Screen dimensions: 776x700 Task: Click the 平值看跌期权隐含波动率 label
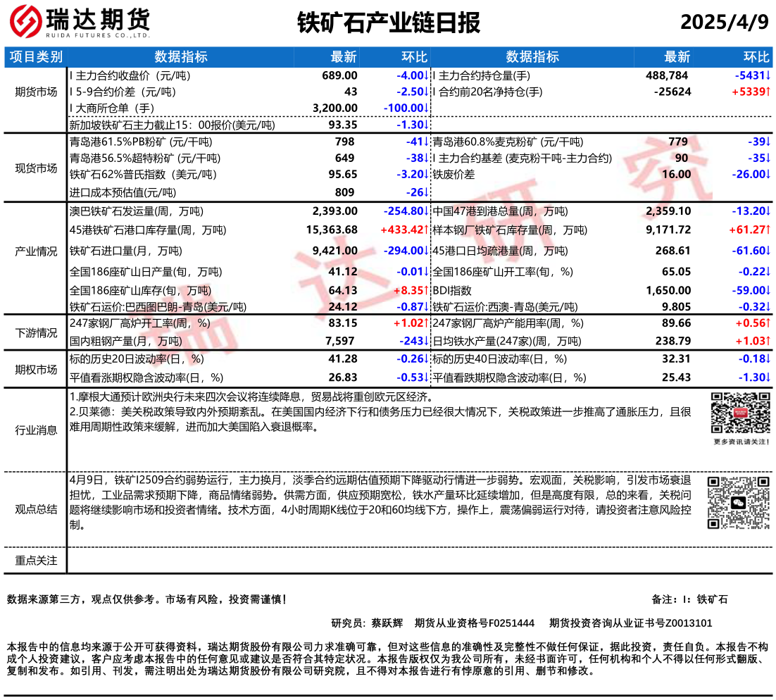click(510, 377)
